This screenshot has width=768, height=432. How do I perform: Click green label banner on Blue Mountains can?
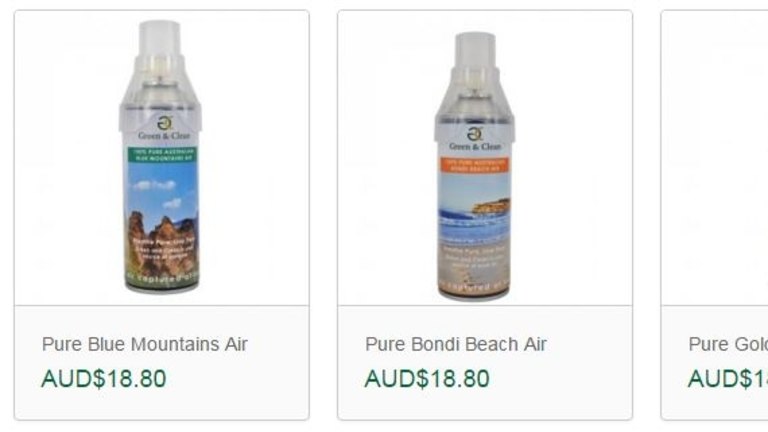coord(163,155)
